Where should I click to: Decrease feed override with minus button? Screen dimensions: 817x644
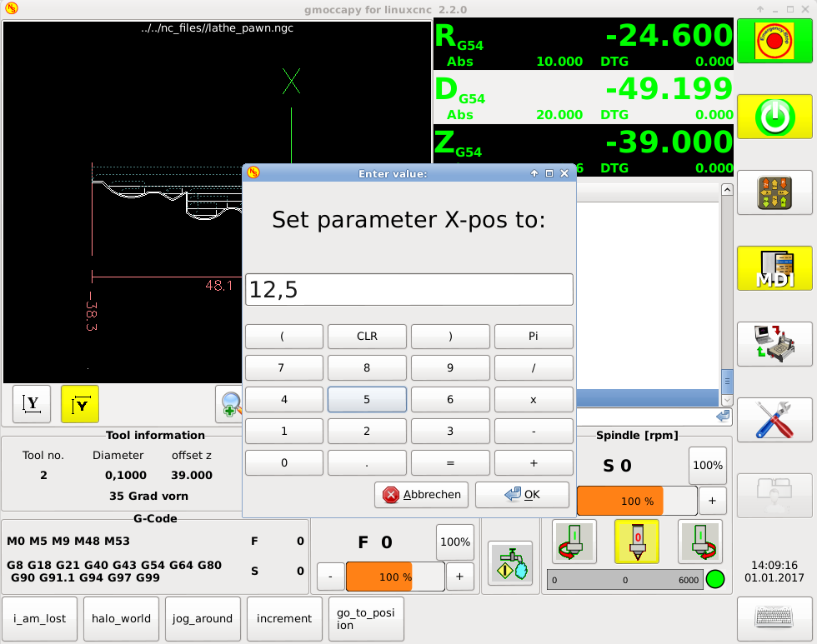click(331, 577)
